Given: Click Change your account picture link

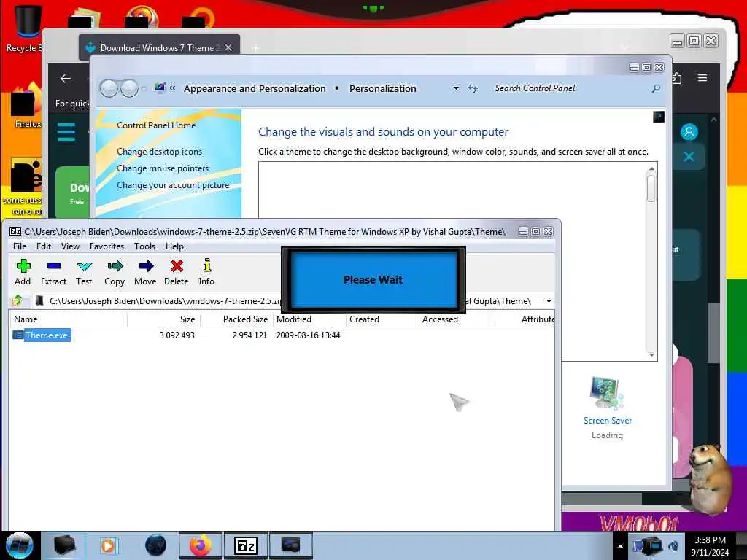Looking at the screenshot, I should pos(173,185).
